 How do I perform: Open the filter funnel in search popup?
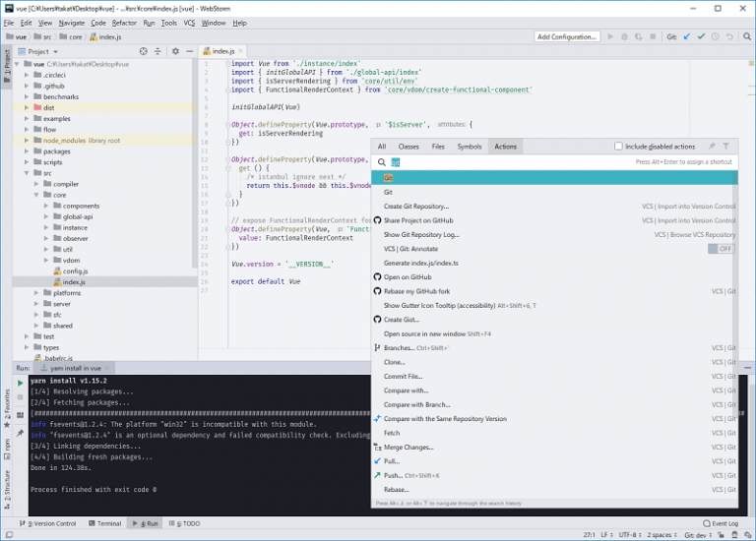point(726,146)
